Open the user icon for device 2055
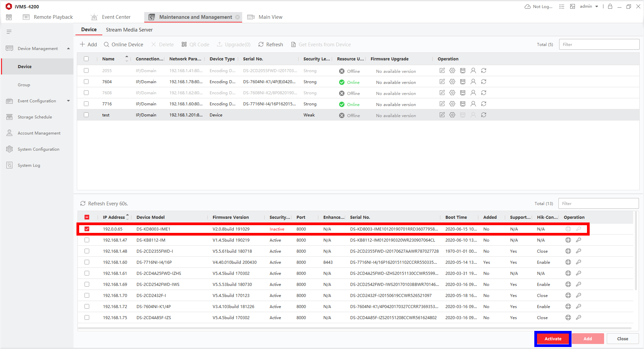This screenshot has width=644, height=349. tap(473, 70)
